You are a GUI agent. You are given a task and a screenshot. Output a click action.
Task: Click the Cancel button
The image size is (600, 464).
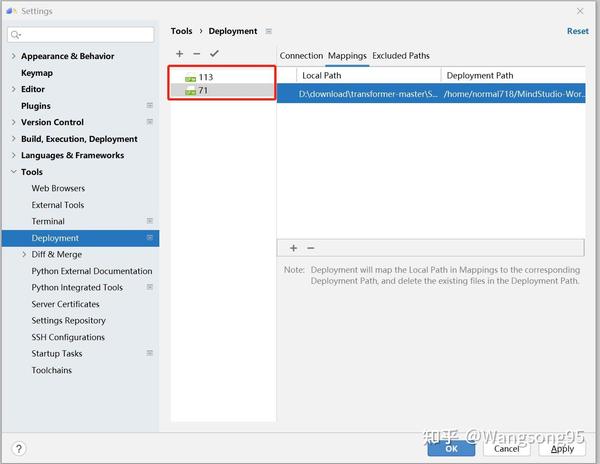[x=507, y=449]
